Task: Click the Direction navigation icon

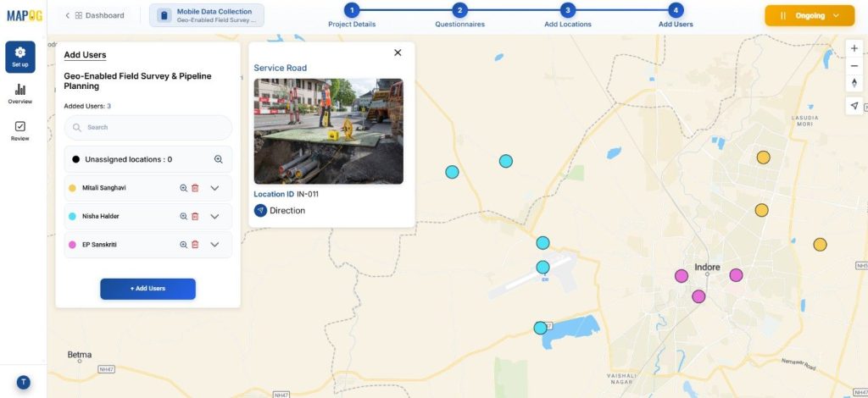Action: pos(260,211)
